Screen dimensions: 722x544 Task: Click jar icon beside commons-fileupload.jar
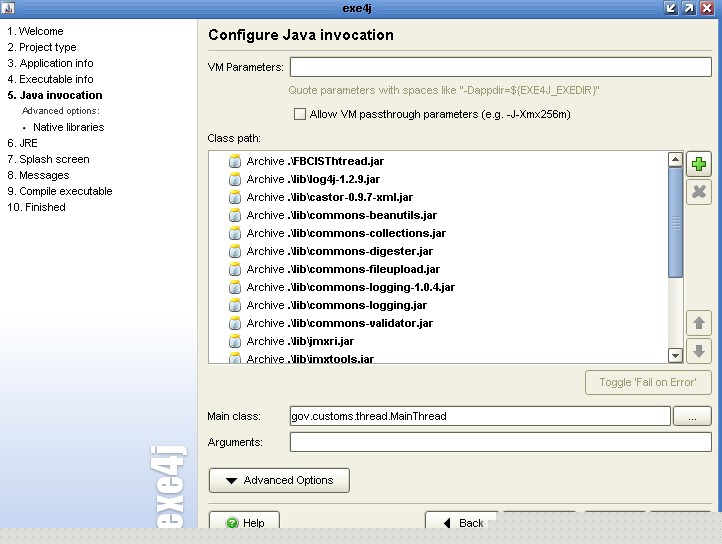(235, 269)
